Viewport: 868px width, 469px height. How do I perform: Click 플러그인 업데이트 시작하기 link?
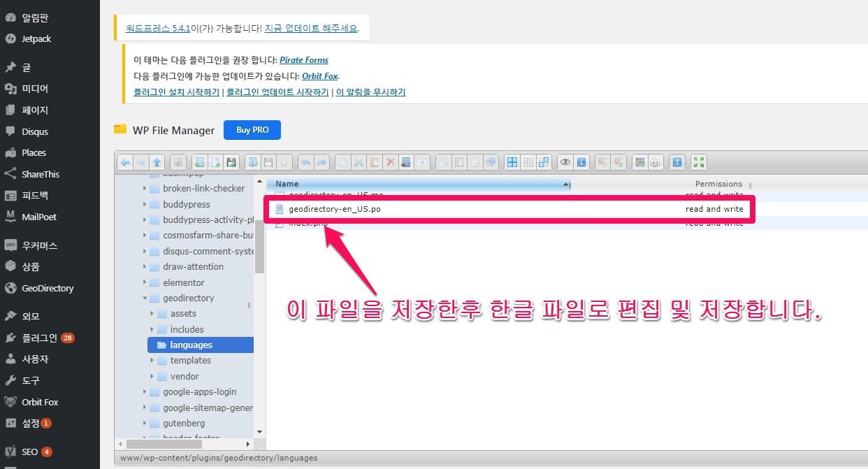pyautogui.click(x=277, y=92)
